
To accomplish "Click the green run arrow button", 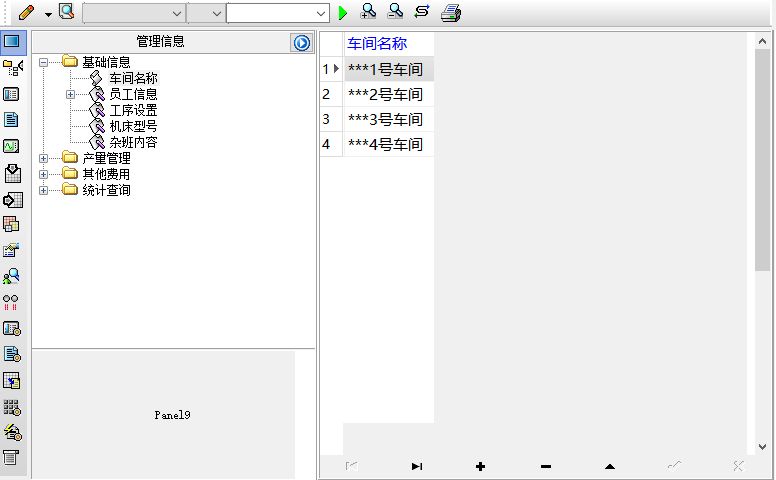I will pyautogui.click(x=342, y=13).
